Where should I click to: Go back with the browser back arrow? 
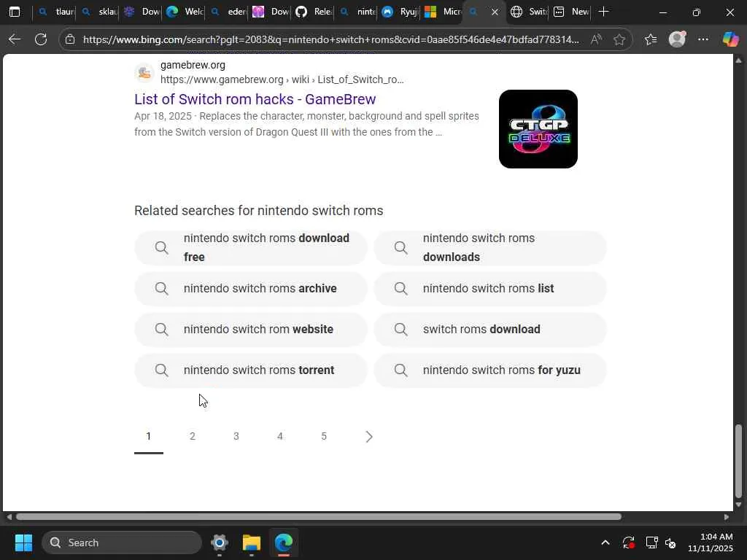[x=15, y=39]
